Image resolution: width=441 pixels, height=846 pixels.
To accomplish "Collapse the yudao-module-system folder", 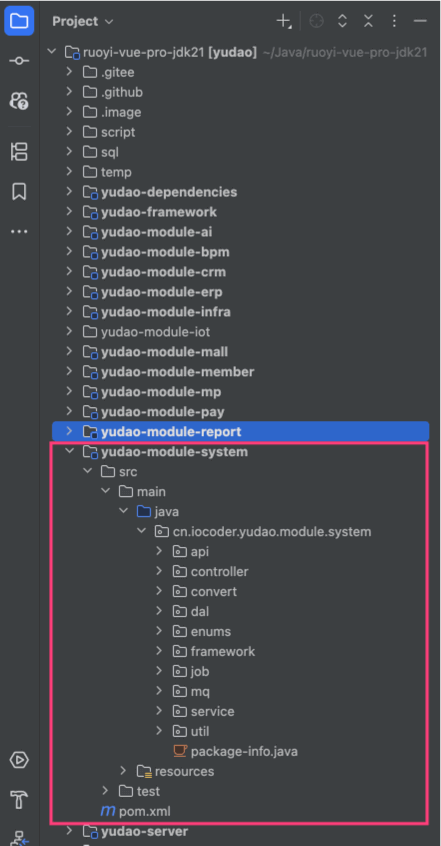I will [69, 451].
